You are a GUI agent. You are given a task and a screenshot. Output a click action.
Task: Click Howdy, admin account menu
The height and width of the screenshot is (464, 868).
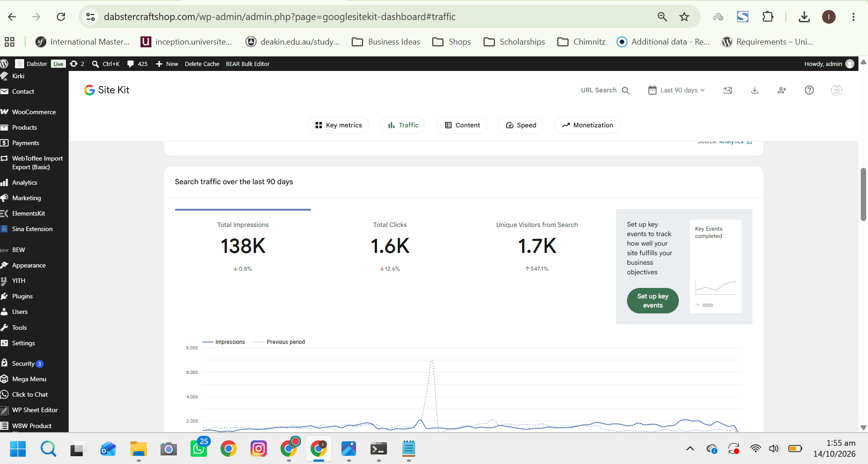(x=829, y=64)
